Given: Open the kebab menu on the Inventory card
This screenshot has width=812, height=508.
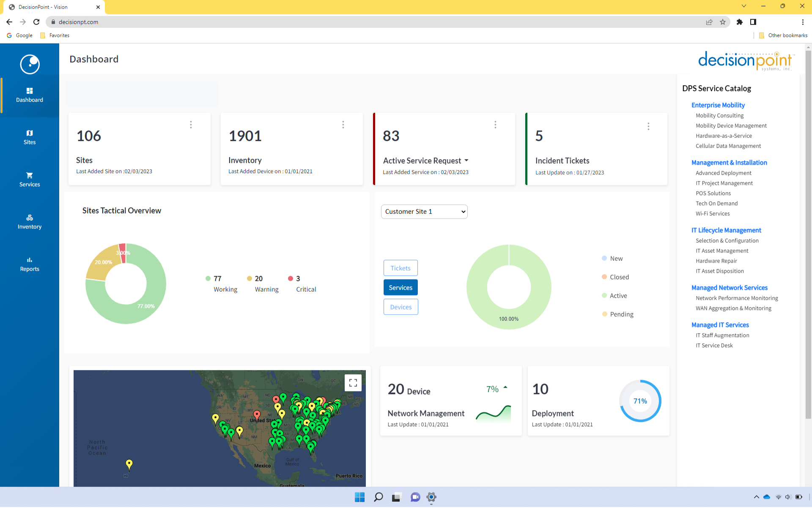Looking at the screenshot, I should [343, 125].
